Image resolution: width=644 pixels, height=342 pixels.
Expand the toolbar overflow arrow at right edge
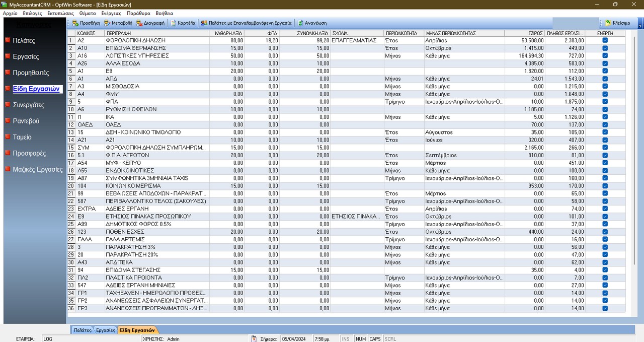[x=640, y=25]
